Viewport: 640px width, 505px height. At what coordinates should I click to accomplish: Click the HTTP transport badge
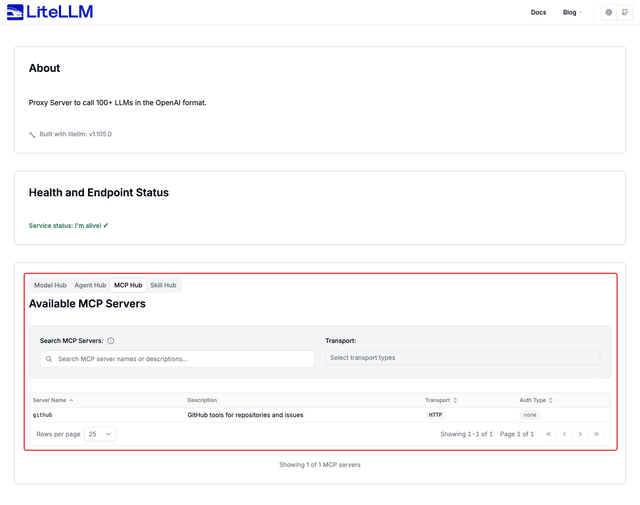point(435,415)
